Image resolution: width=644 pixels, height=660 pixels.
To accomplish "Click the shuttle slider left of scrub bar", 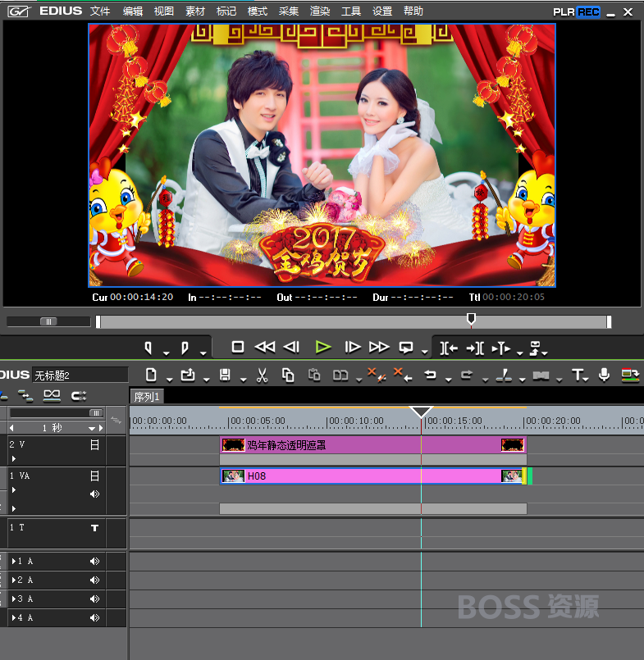I will click(48, 321).
